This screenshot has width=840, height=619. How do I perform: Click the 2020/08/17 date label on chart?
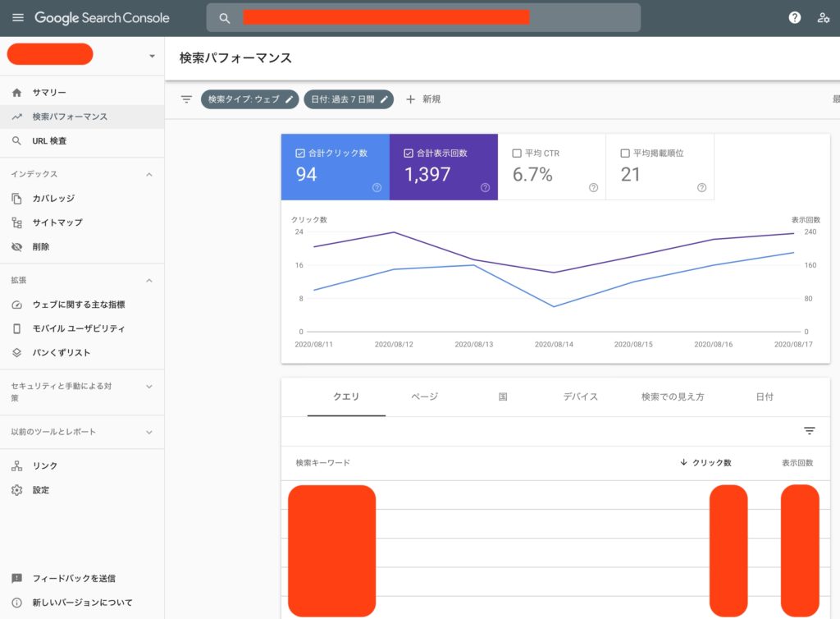point(793,344)
